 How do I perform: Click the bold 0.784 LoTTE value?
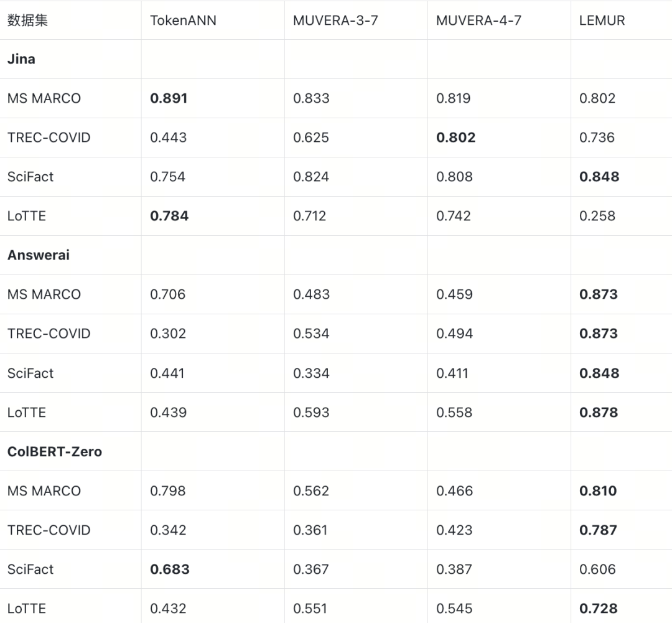click(169, 216)
